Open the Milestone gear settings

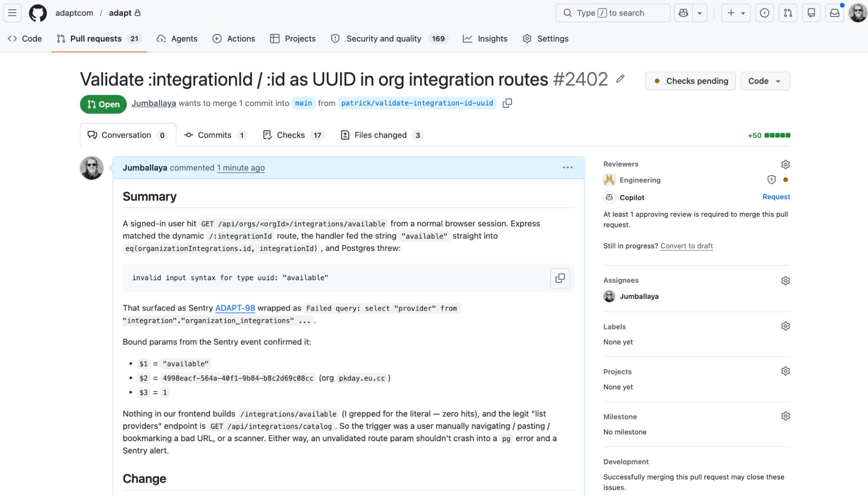point(785,416)
